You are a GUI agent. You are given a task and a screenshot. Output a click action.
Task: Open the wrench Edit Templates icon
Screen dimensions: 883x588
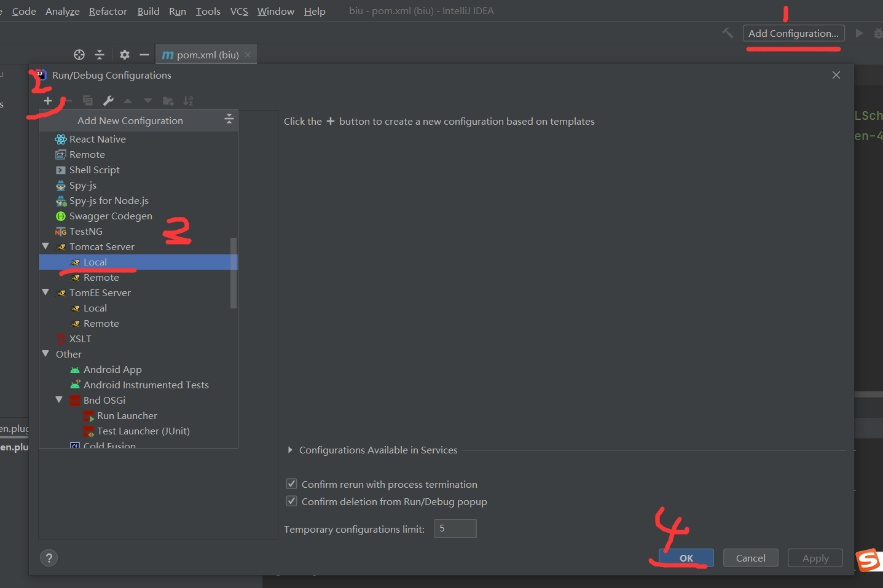tap(108, 101)
